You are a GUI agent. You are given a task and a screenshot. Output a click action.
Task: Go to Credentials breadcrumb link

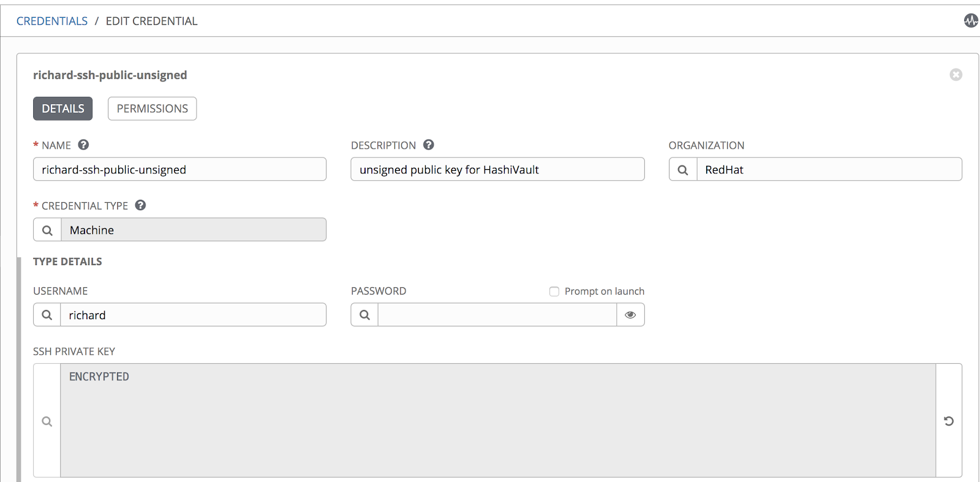click(x=52, y=21)
